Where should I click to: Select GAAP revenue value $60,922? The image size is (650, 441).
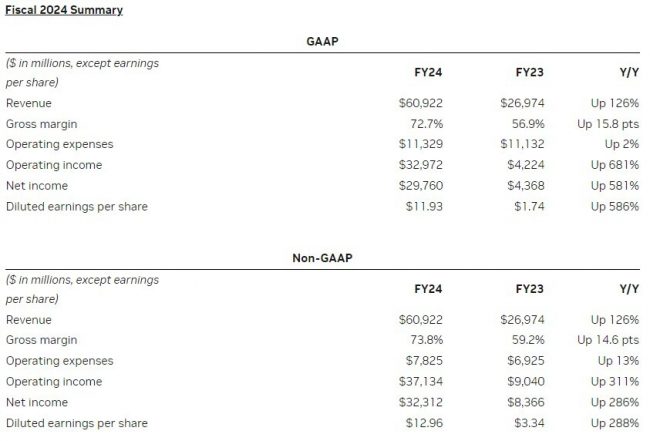(x=421, y=103)
